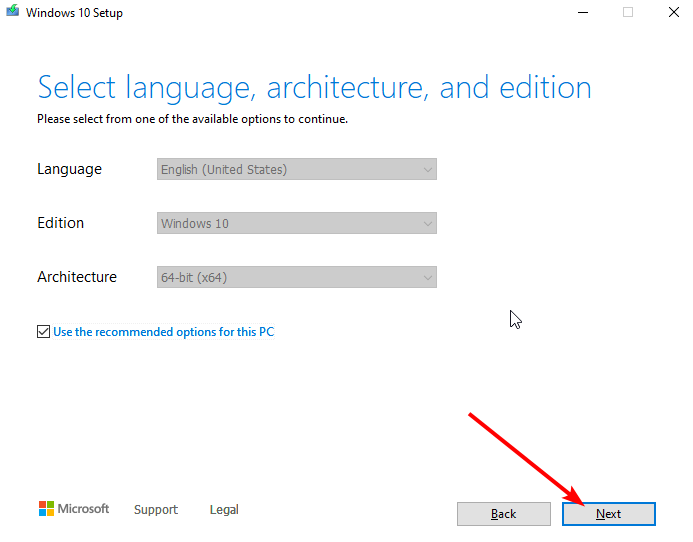693x542 pixels.
Task: Click the Microsoft four-square logo
Action: click(46, 509)
